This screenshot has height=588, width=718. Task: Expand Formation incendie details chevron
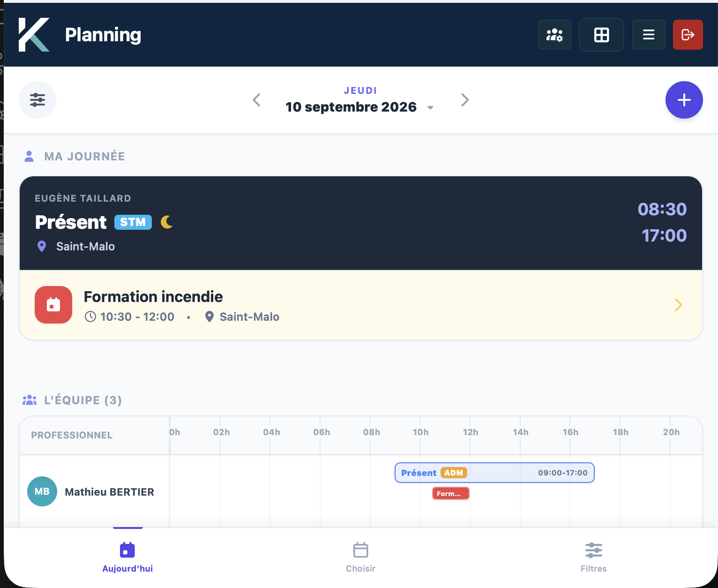tap(678, 305)
